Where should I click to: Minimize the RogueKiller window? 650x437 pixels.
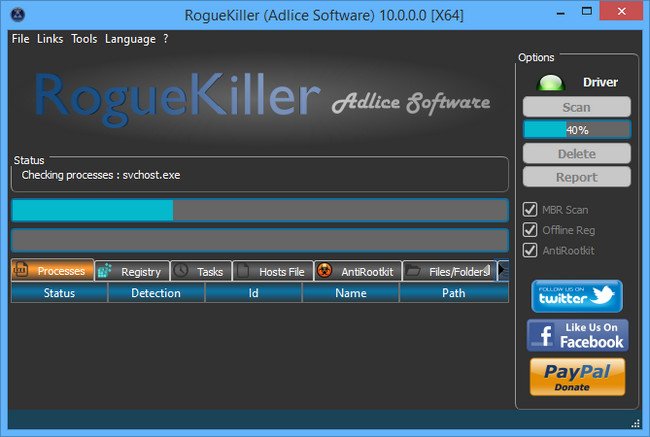pyautogui.click(x=561, y=13)
